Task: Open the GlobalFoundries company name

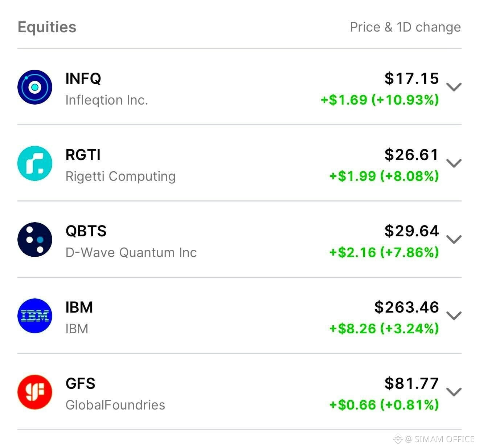Action: click(x=115, y=405)
